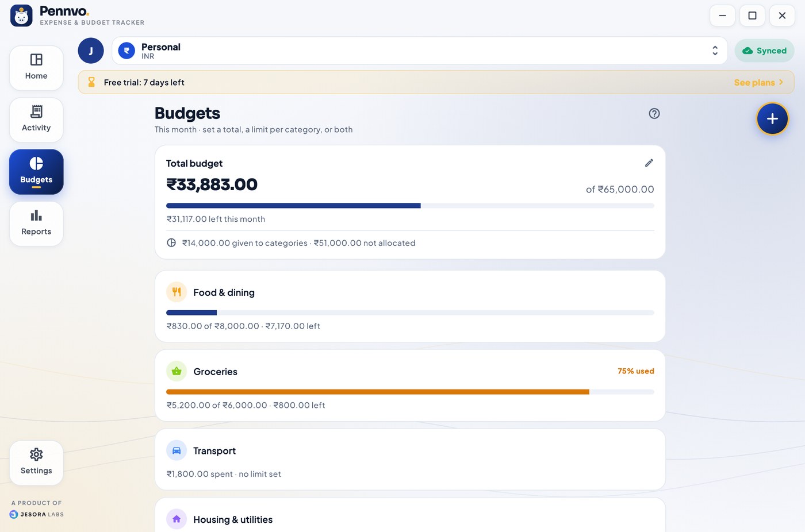This screenshot has width=805, height=532.
Task: Click the Food & dining progress bar
Action: click(x=410, y=313)
